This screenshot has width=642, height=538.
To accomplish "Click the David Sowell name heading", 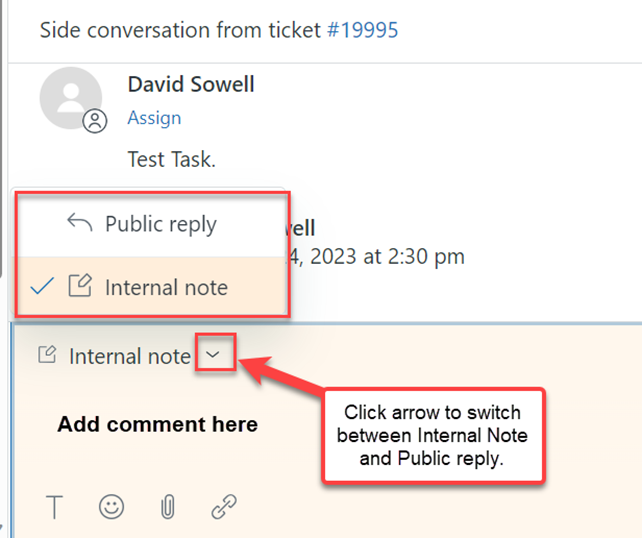I will [191, 84].
